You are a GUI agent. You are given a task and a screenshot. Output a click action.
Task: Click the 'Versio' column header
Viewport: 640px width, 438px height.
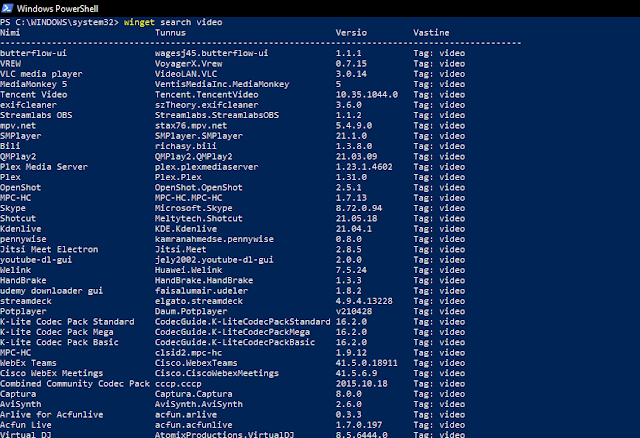pyautogui.click(x=351, y=33)
